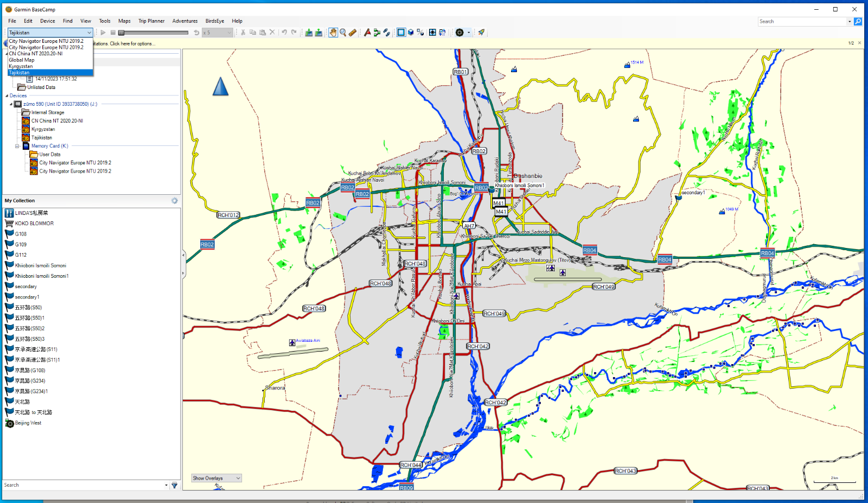The height and width of the screenshot is (503, 868).
Task: Click the Copy toolbar icon
Action: pyautogui.click(x=253, y=33)
